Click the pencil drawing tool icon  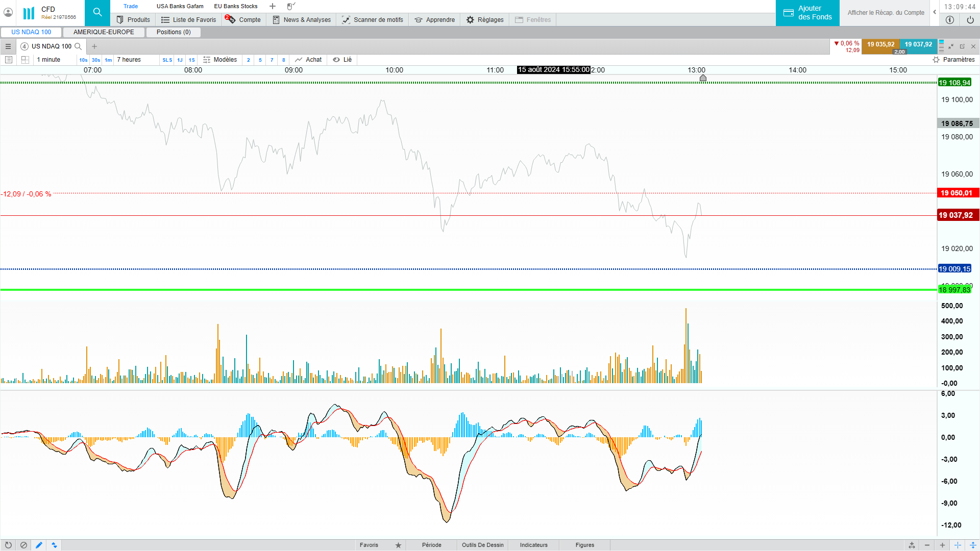(x=39, y=545)
